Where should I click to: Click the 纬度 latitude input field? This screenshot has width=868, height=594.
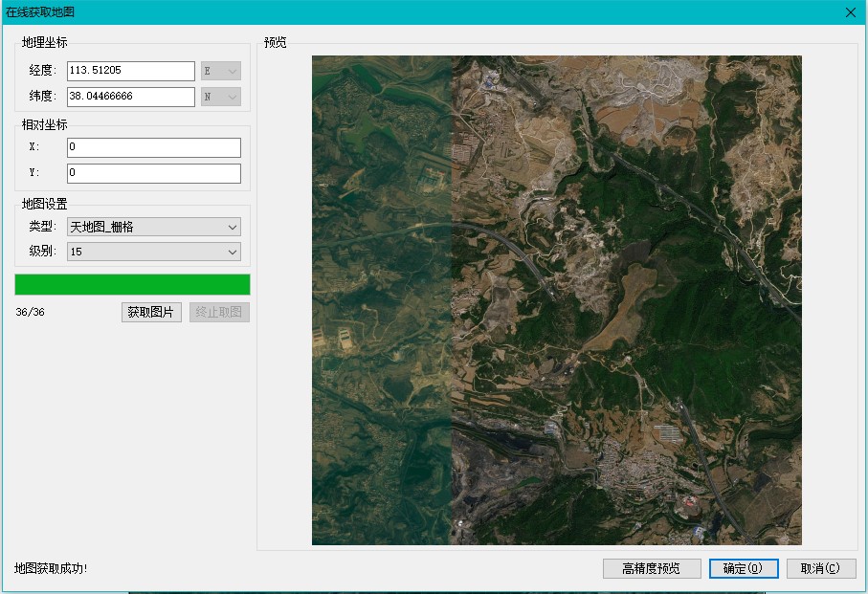click(131, 97)
